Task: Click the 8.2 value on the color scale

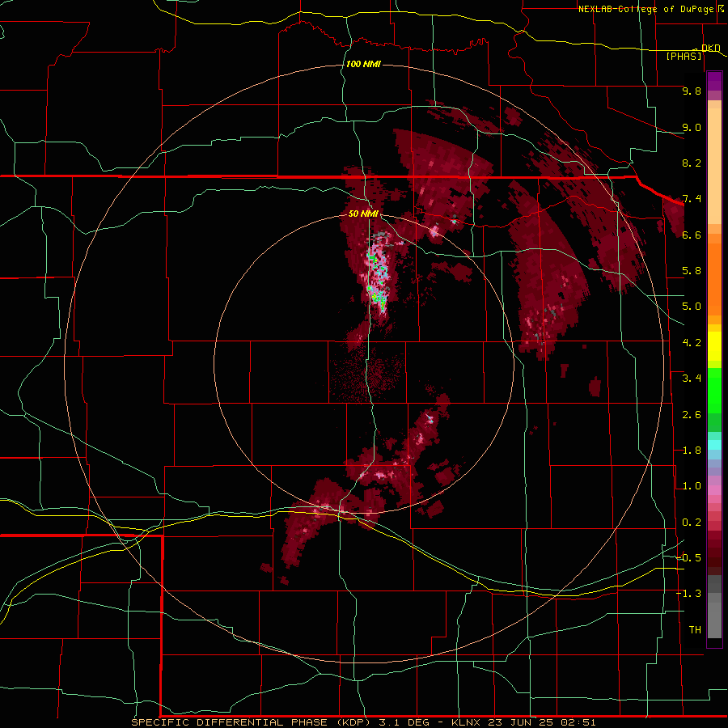Action: click(x=692, y=163)
